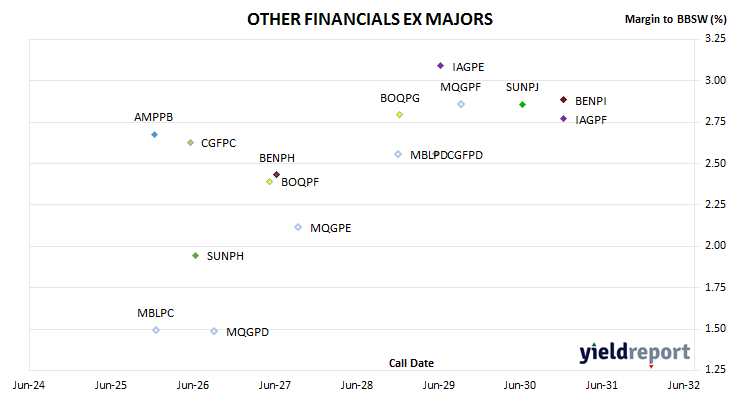Select the SUNPH green diamond data point

click(x=196, y=256)
